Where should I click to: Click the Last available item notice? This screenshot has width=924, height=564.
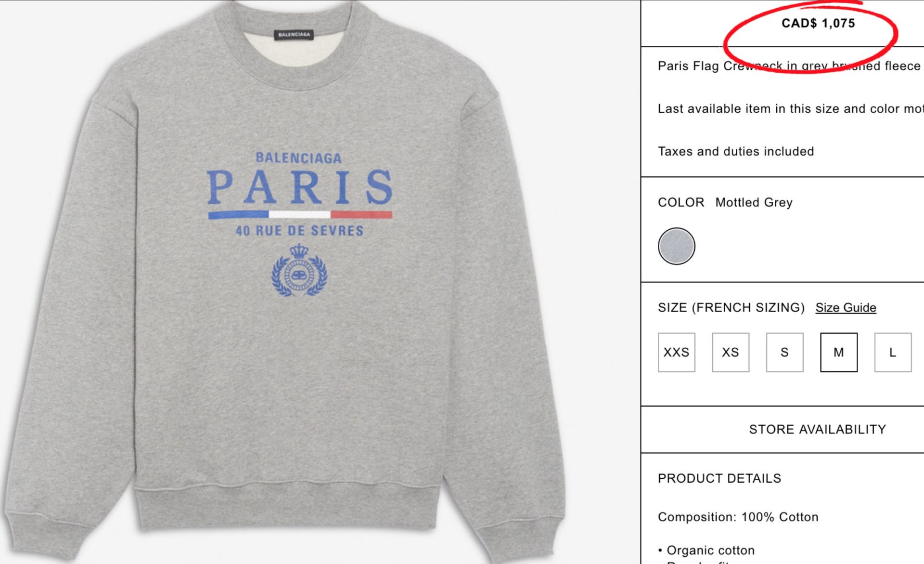coord(791,109)
